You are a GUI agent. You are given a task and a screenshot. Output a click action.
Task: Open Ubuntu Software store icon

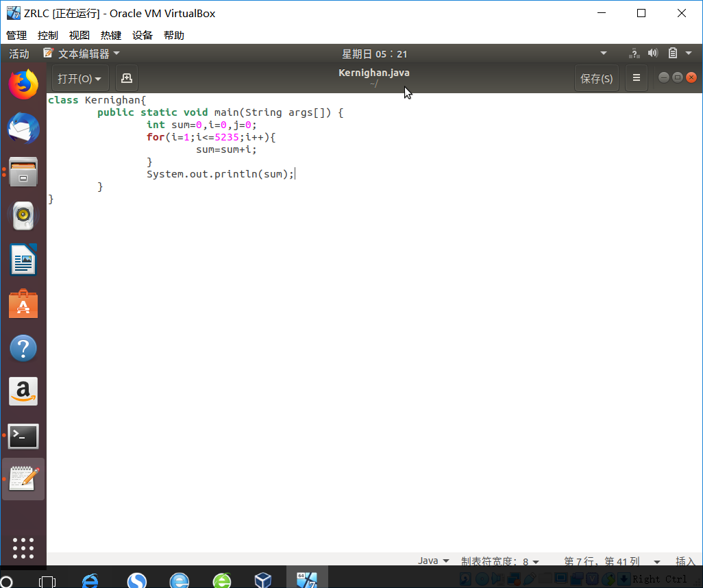click(x=23, y=304)
